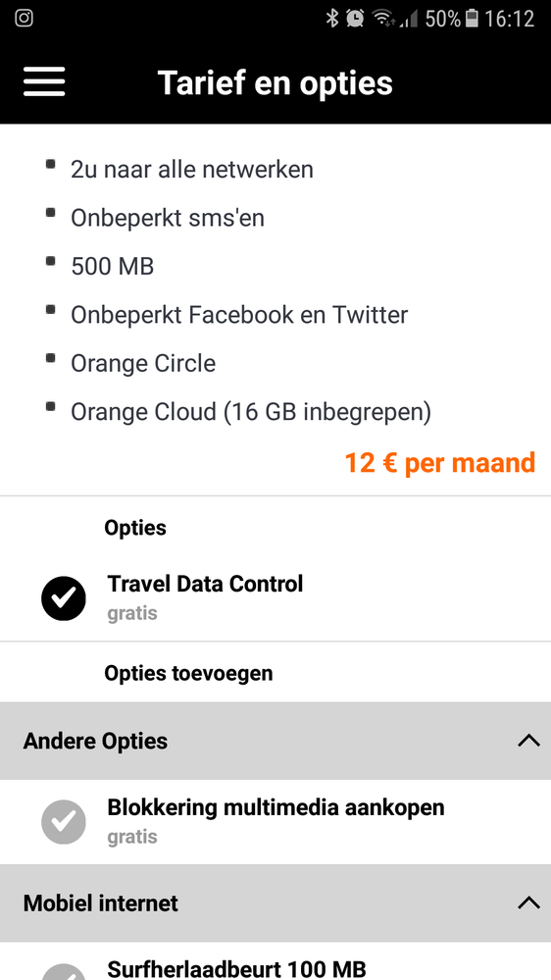551x980 pixels.
Task: Enable Blokkering multimedia aankopen checkmark
Action: tap(64, 822)
